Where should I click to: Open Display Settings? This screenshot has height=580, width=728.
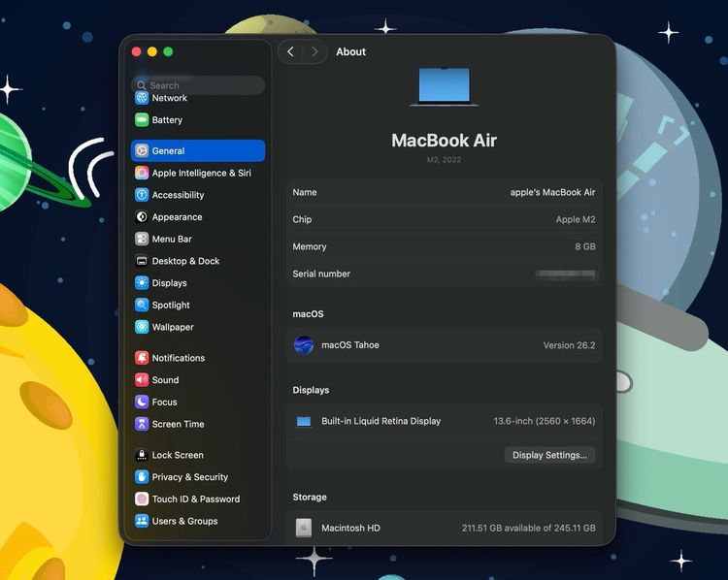pos(549,455)
